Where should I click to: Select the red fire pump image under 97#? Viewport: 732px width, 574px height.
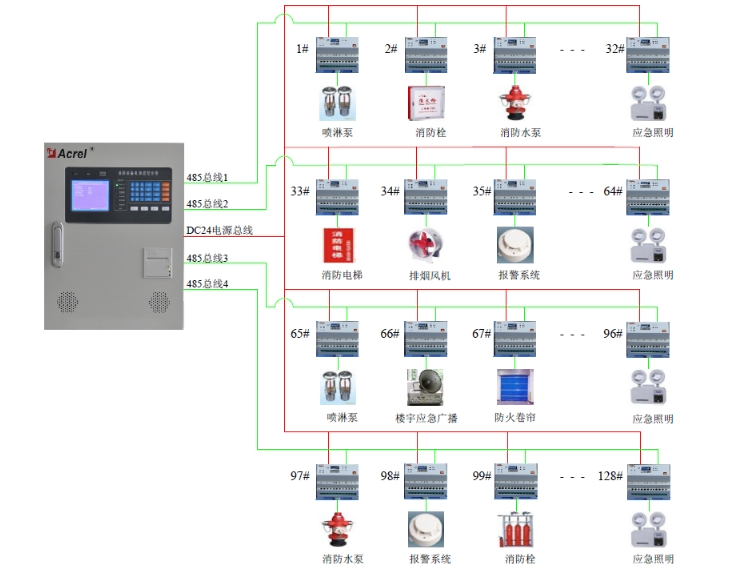[x=338, y=529]
